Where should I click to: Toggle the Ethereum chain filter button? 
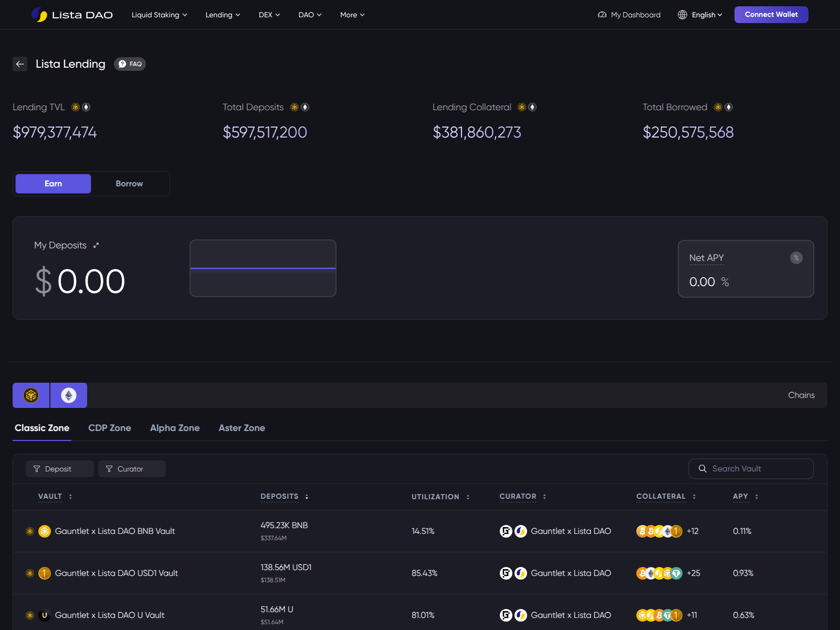click(x=69, y=395)
